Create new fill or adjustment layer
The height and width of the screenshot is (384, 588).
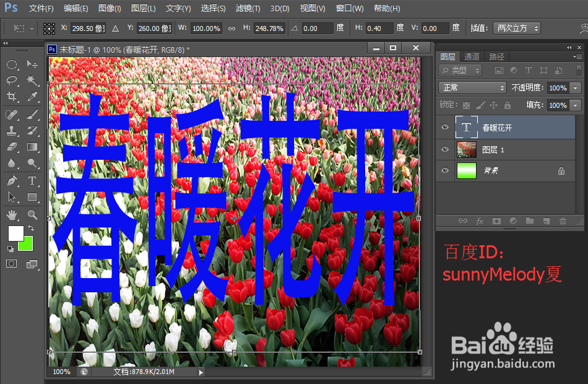pyautogui.click(x=513, y=220)
